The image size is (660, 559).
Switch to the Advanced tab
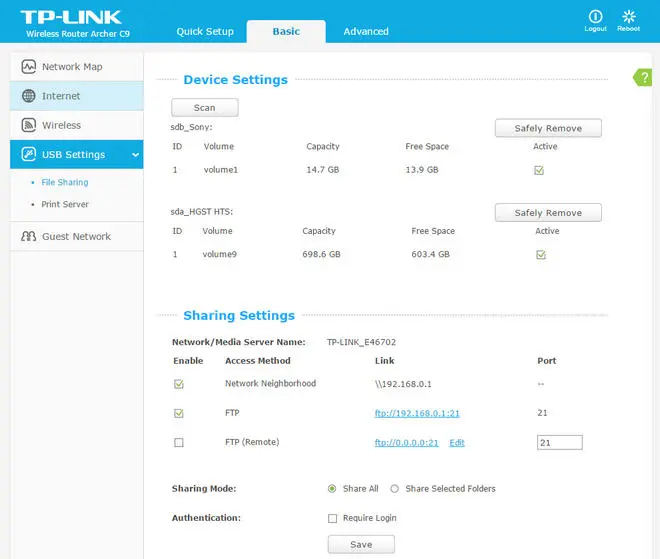pos(366,31)
